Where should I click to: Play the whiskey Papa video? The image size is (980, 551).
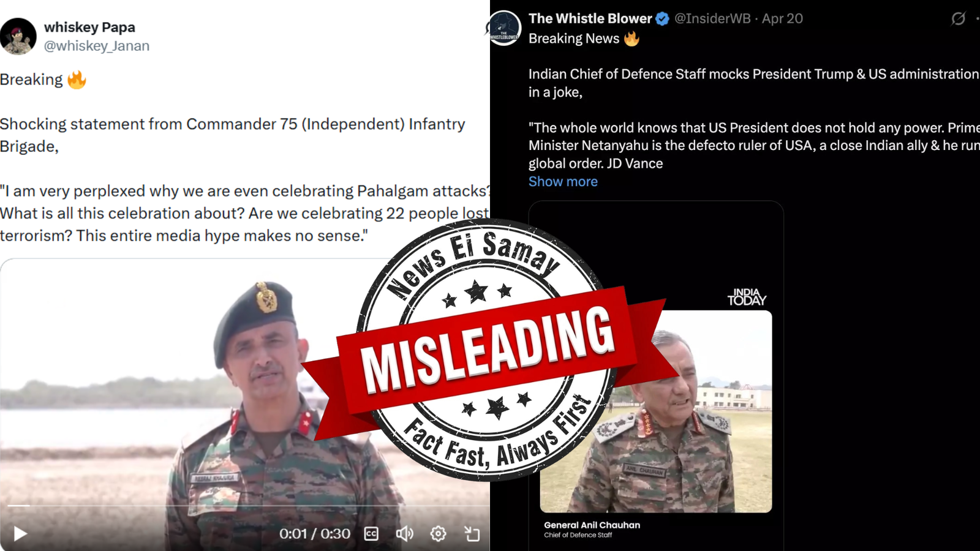point(20,534)
